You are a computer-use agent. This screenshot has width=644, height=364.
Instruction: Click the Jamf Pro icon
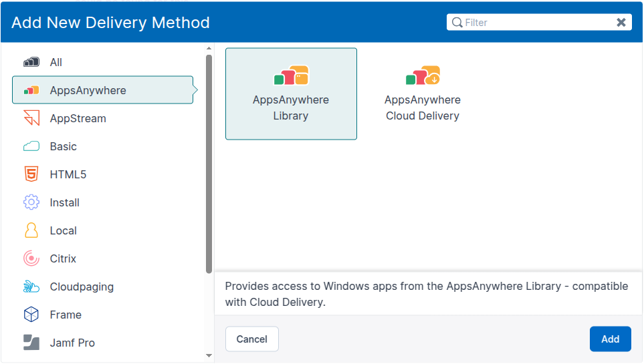coord(31,343)
